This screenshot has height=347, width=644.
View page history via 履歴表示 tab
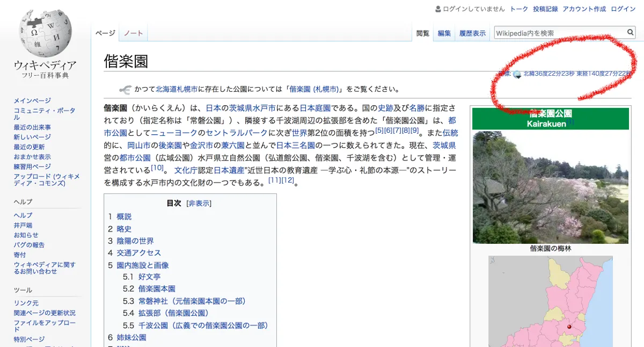pos(472,32)
